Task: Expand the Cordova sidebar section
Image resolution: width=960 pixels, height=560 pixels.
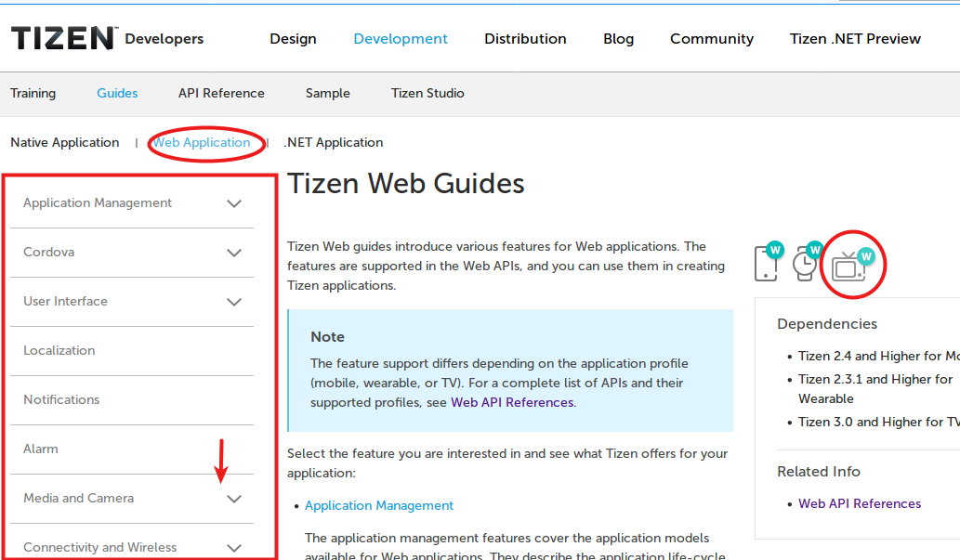Action: coord(234,253)
